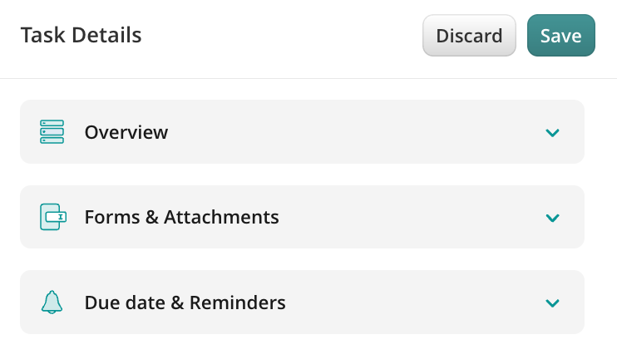Image resolution: width=617 pixels, height=364 pixels.
Task: Discard the task changes
Action: point(469,36)
